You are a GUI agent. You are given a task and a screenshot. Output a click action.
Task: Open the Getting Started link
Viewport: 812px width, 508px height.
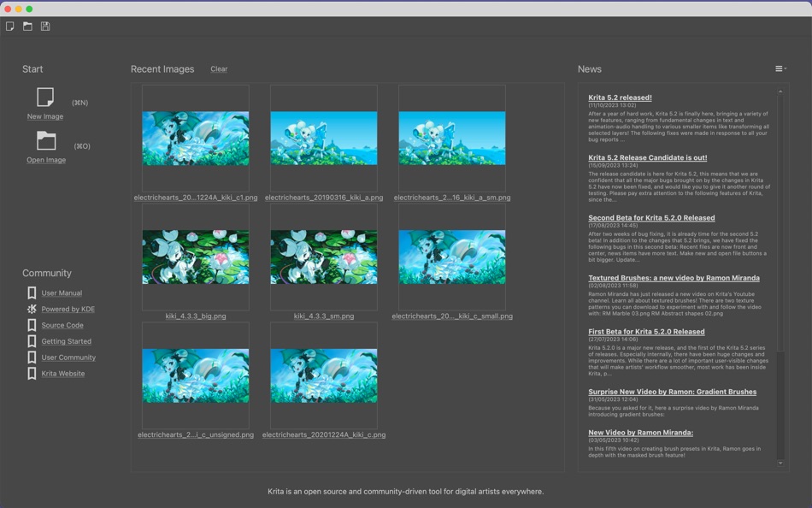tap(67, 341)
